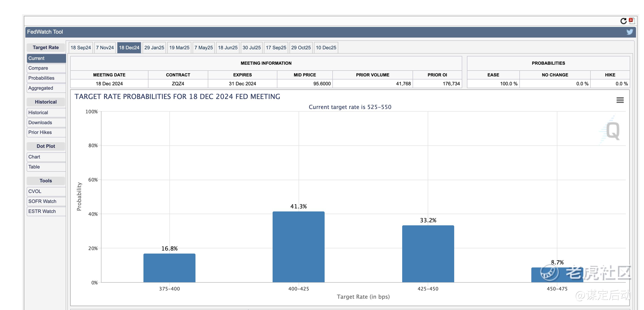644x310 pixels.
Task: Click the 41.3% bar for 400-425
Action: (x=298, y=247)
